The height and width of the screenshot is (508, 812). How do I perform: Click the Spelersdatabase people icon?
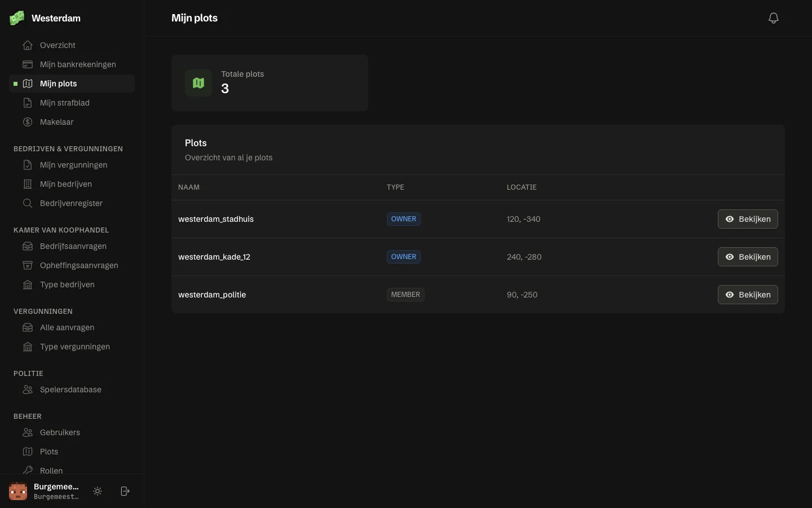point(28,389)
